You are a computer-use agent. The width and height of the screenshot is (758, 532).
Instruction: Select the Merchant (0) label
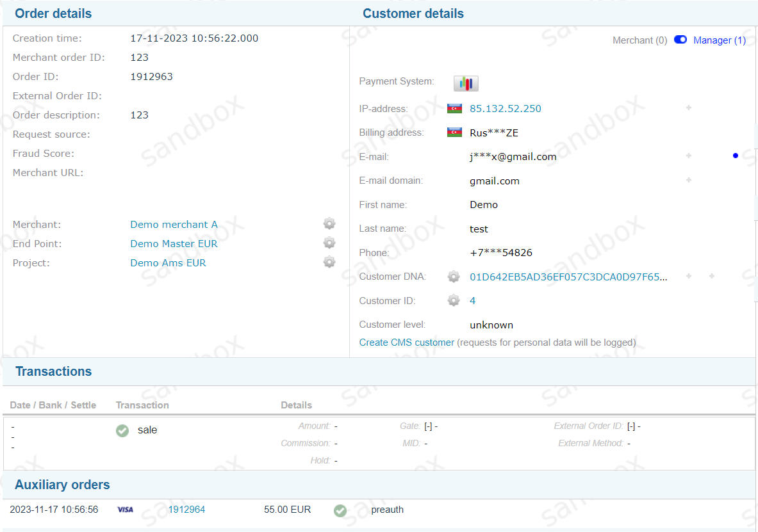pyautogui.click(x=639, y=40)
